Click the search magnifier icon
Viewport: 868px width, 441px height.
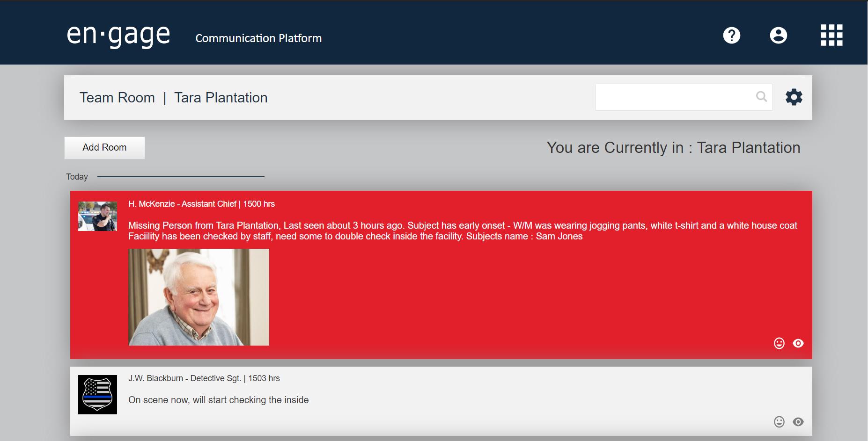(x=761, y=97)
